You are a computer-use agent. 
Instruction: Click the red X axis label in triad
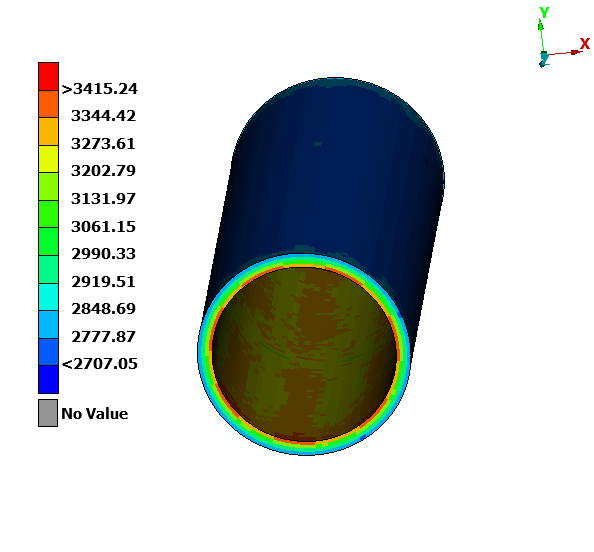585,44
